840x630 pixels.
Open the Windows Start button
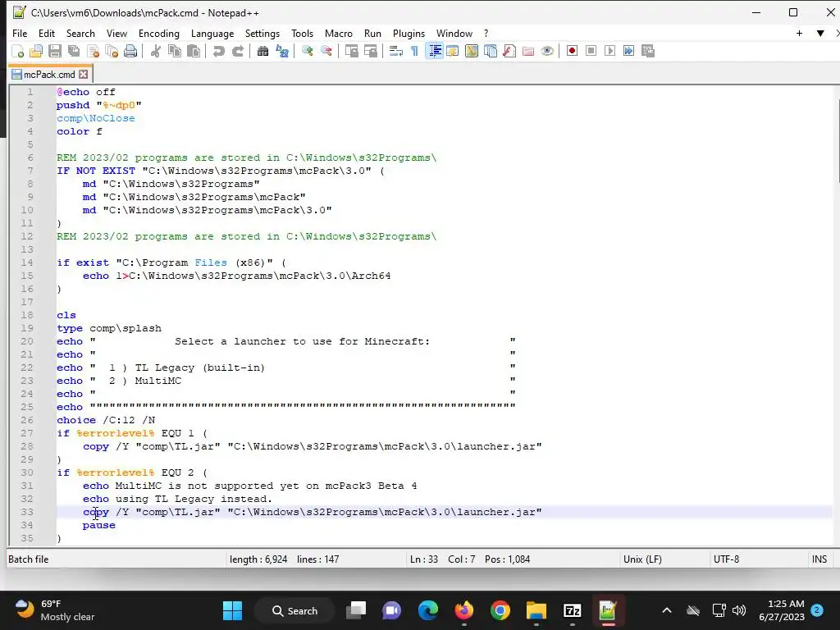coord(232,610)
